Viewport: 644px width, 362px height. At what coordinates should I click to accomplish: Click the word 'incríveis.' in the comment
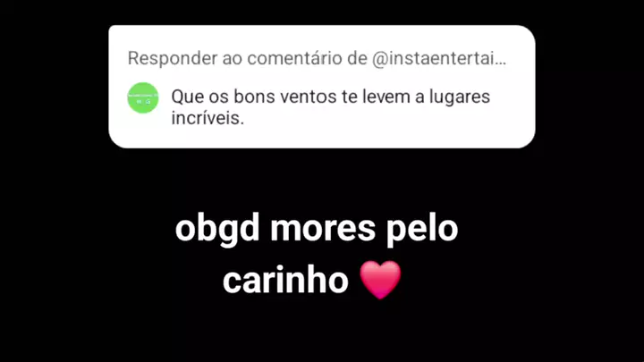(x=208, y=118)
